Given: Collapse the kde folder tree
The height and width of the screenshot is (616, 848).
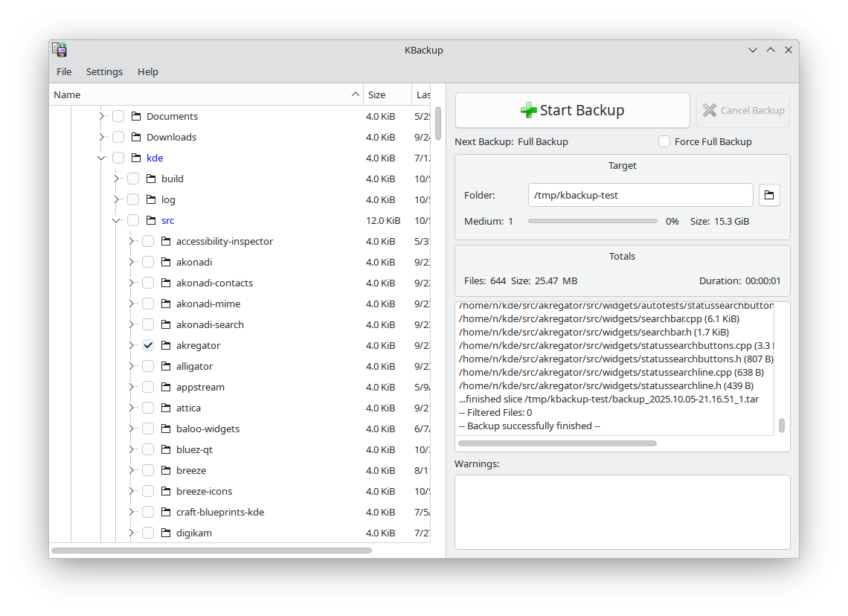Looking at the screenshot, I should [x=102, y=158].
